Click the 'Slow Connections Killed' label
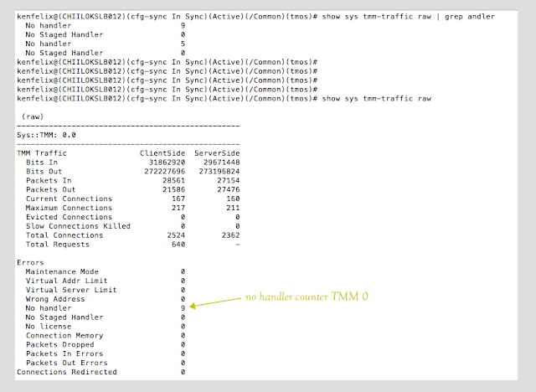 pos(78,226)
